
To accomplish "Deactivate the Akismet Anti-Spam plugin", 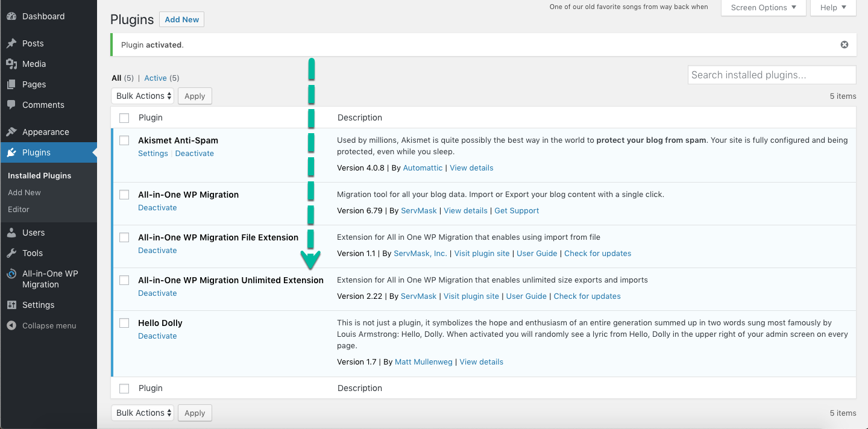I will [195, 153].
